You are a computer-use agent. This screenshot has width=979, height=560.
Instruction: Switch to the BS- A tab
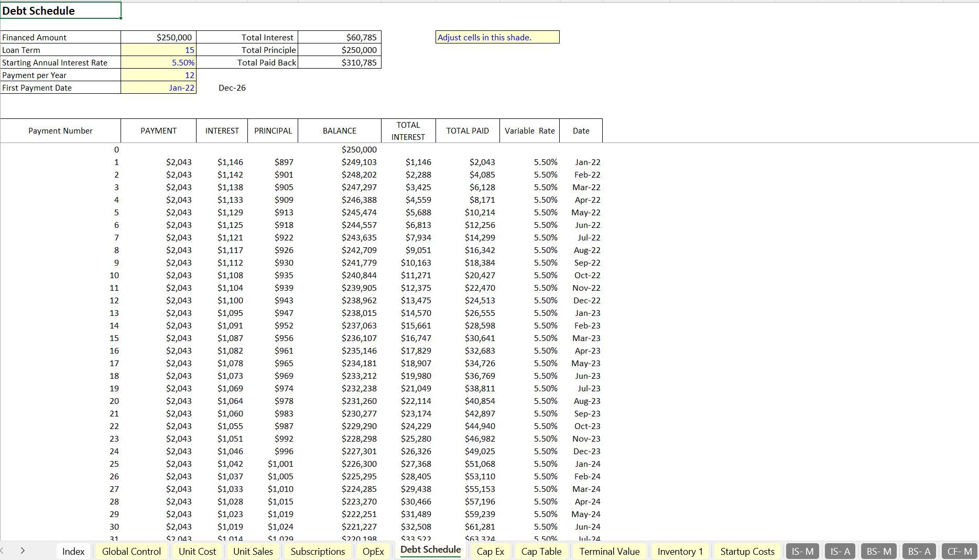tap(919, 551)
